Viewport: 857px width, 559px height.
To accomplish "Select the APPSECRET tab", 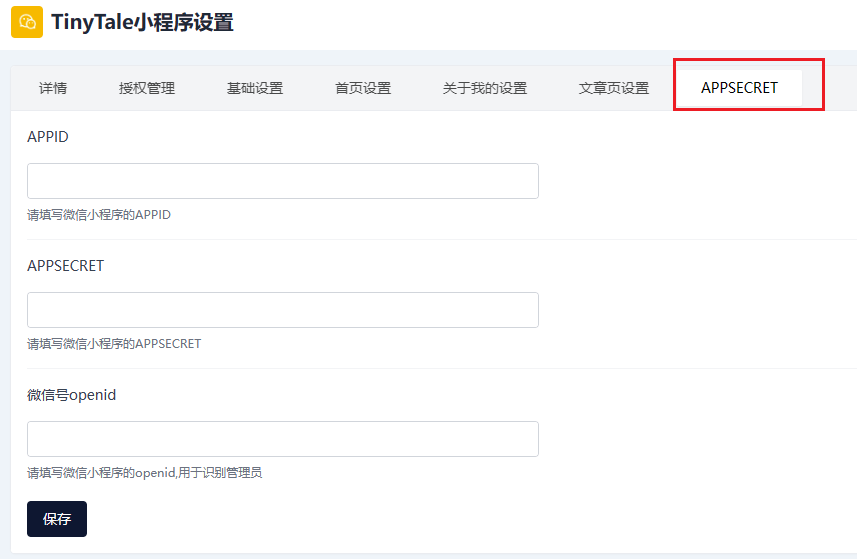I will pos(739,88).
